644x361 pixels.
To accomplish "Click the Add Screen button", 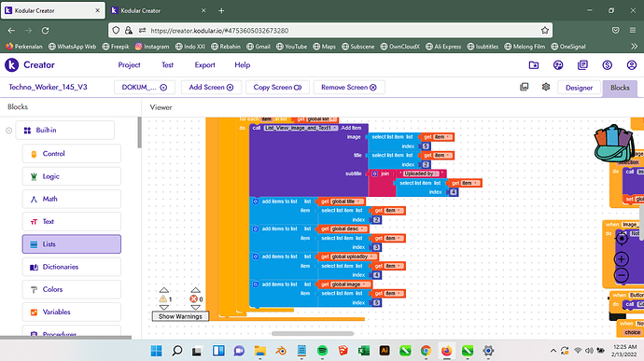I will pos(211,87).
